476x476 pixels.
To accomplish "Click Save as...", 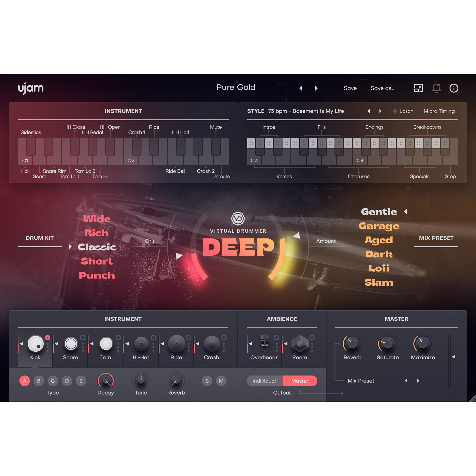I will pyautogui.click(x=382, y=88).
